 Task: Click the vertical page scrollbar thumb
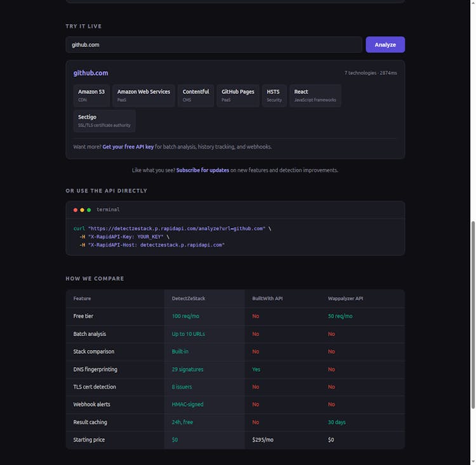[473, 315]
